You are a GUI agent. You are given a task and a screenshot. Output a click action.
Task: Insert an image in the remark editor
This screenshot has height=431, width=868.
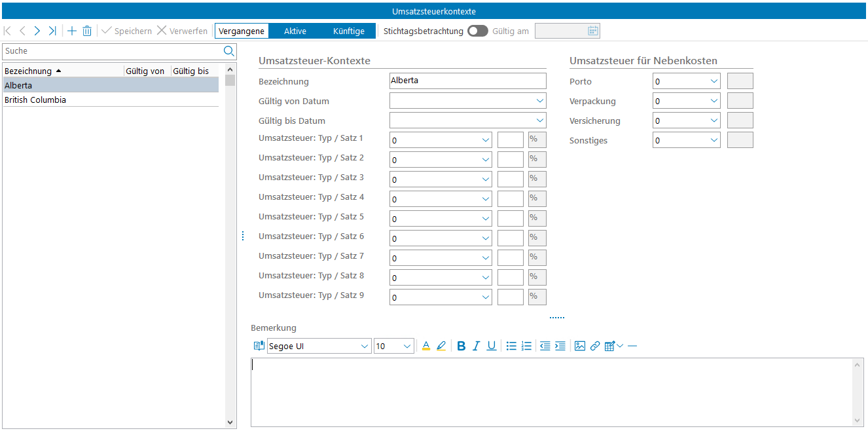pyautogui.click(x=579, y=346)
